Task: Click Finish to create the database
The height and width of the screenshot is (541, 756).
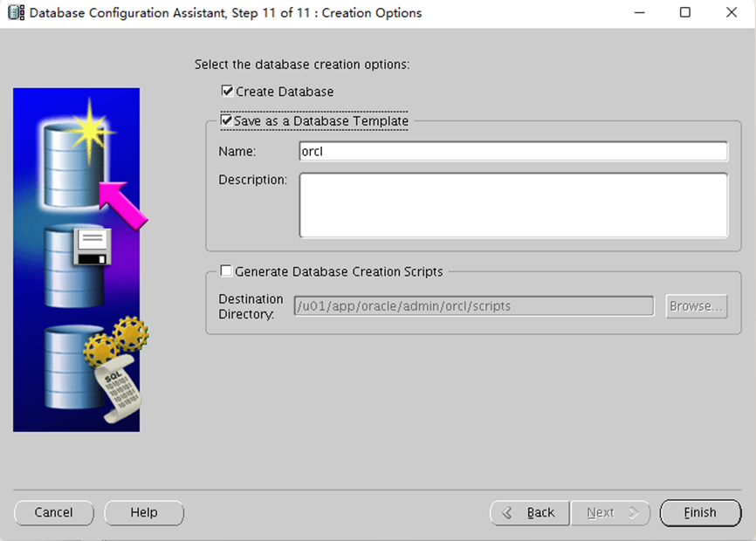Action: 700,512
